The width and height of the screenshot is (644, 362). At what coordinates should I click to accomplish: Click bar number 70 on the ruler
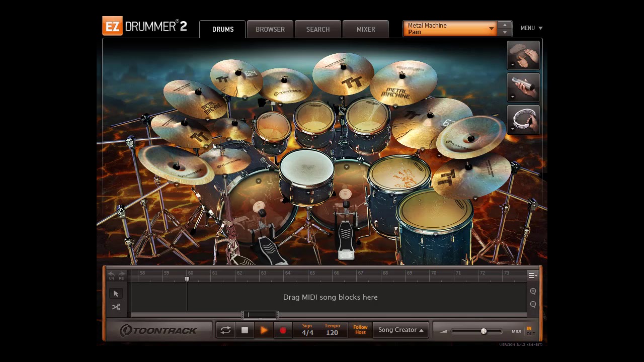point(433,273)
